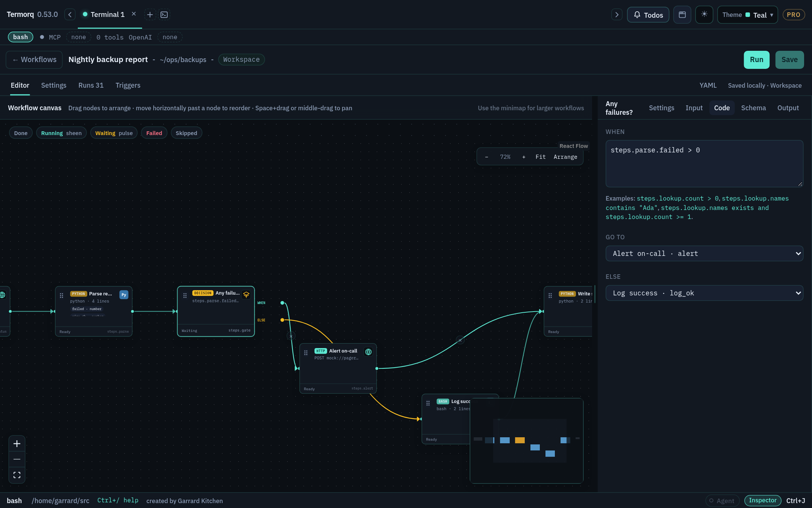The height and width of the screenshot is (508, 812).
Task: Go back to Workflows
Action: [x=34, y=59]
